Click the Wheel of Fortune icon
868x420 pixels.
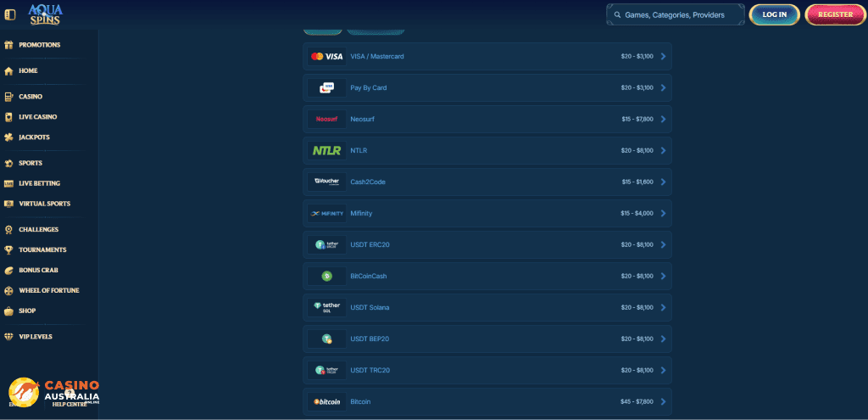click(8, 290)
